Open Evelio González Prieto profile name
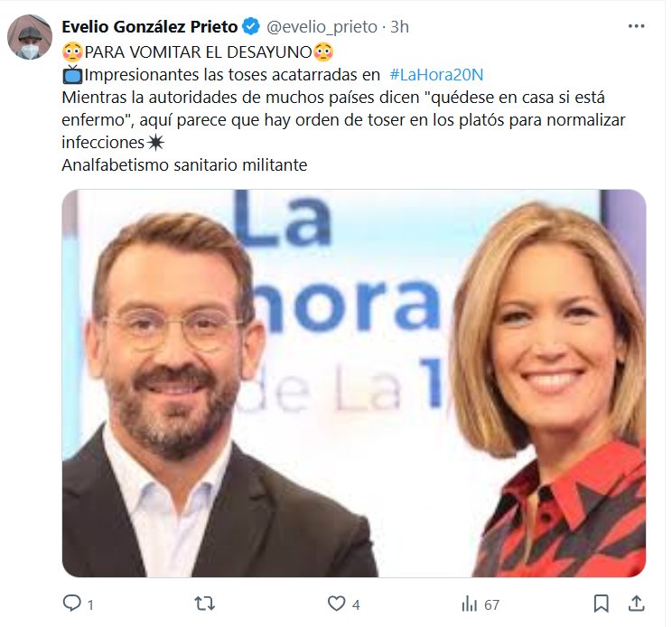Image resolution: width=672 pixels, height=627 pixels. tap(150, 26)
